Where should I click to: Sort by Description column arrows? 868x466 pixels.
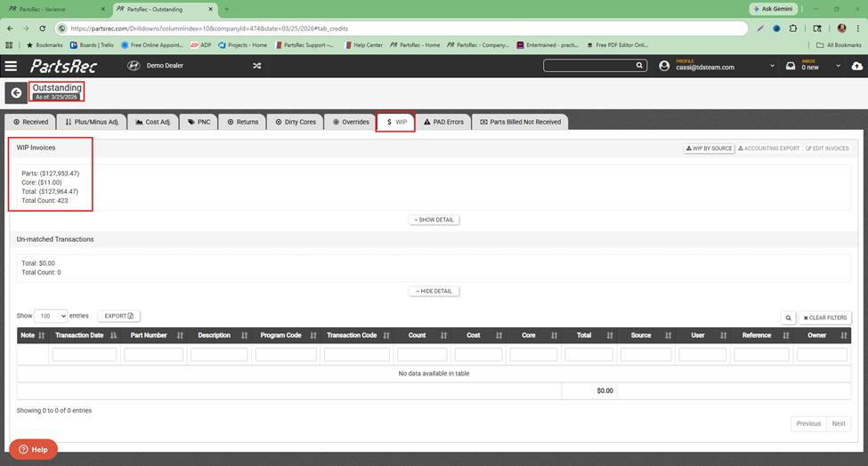(x=244, y=335)
